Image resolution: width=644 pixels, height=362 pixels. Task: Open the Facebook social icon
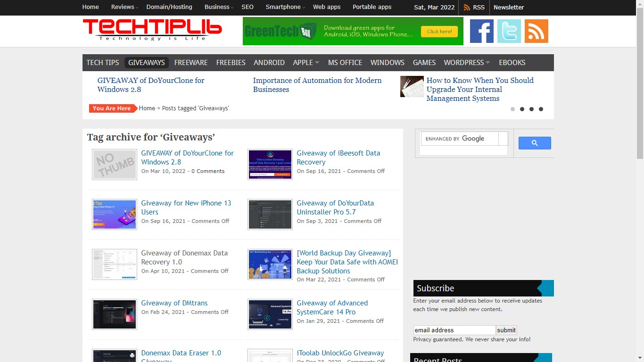[482, 31]
